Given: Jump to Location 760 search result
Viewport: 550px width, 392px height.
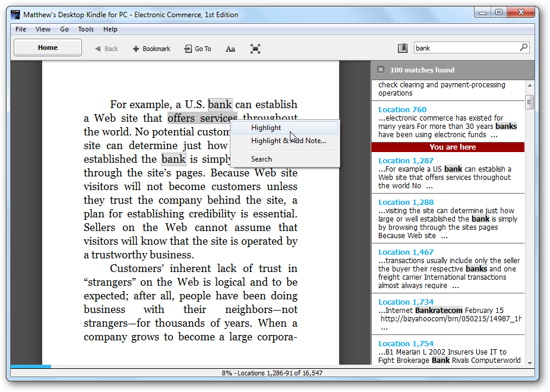Looking at the screenshot, I should (448, 122).
